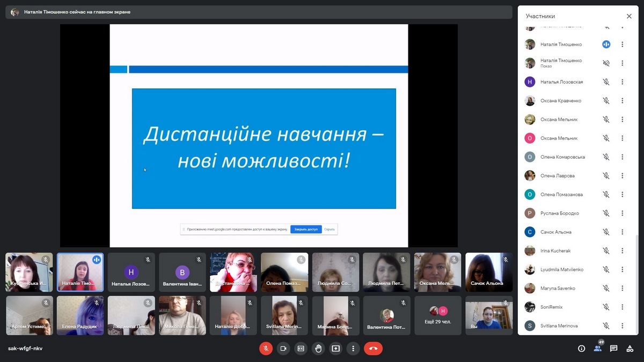Unmute your microphone in the bottom bar

tap(266, 349)
